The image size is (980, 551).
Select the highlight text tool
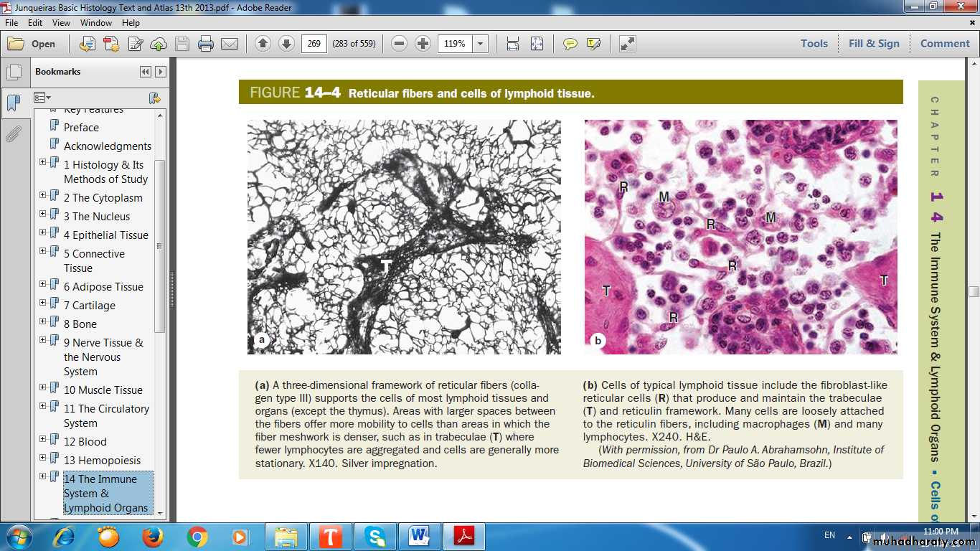click(x=593, y=44)
